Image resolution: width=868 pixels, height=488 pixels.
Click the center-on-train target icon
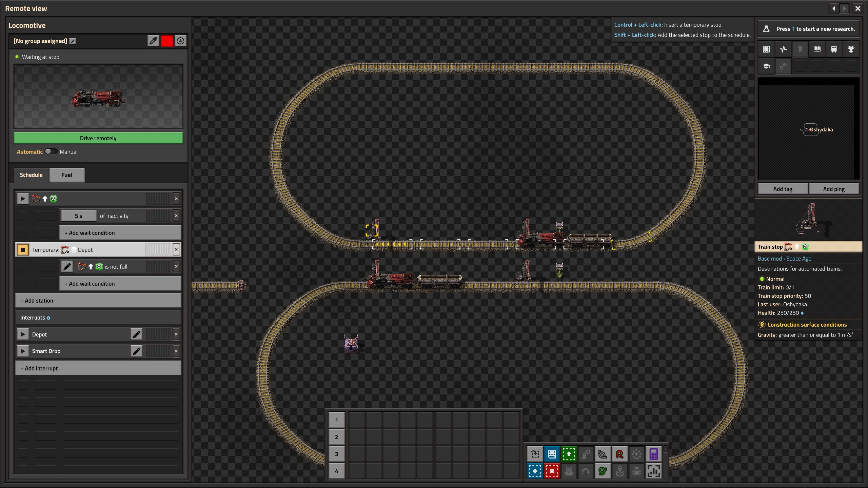click(180, 41)
